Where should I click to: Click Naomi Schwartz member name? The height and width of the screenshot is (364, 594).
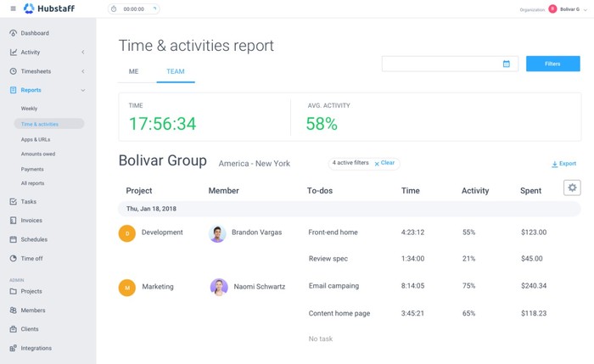pos(260,287)
